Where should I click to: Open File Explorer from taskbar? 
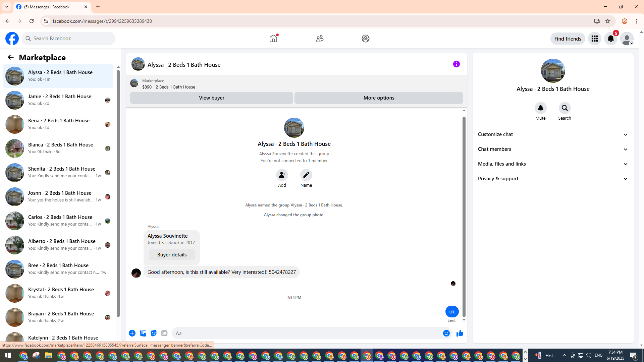(x=49, y=355)
